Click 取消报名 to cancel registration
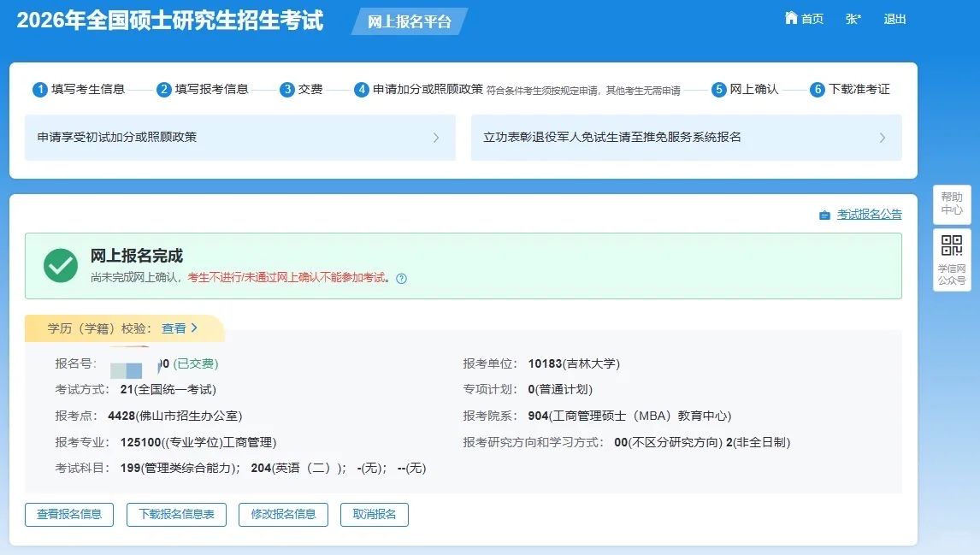The height and width of the screenshot is (555, 980). (375, 514)
